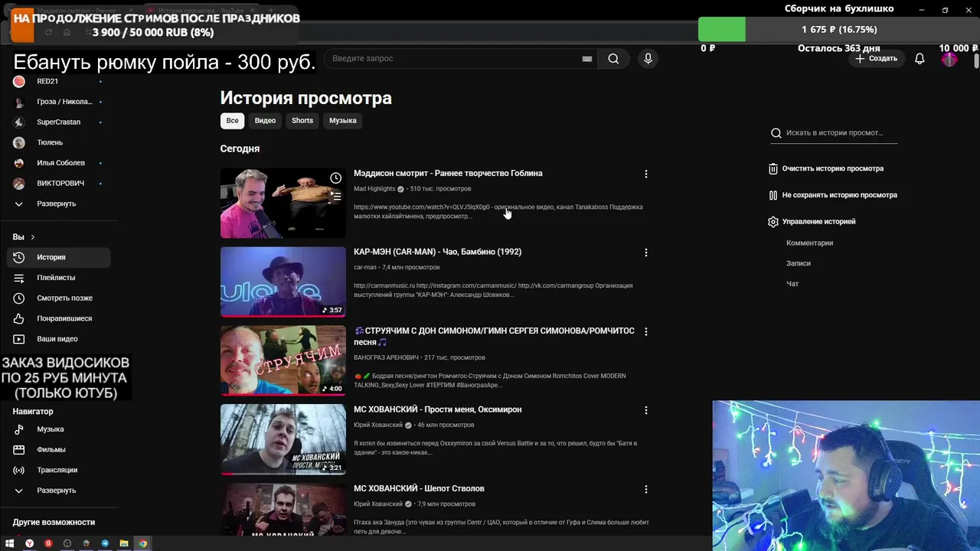The width and height of the screenshot is (980, 551).
Task: Click the gear icon for history management
Action: (773, 222)
